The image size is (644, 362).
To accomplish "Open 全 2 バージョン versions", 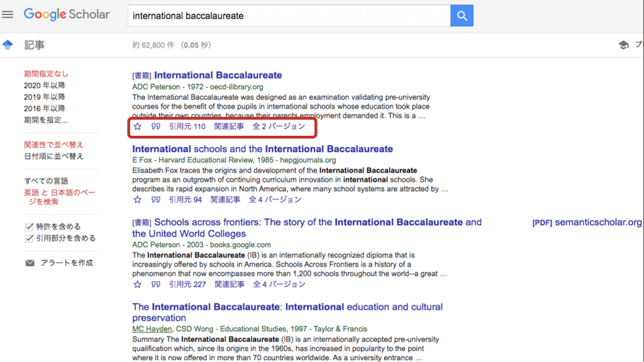I will 279,126.
